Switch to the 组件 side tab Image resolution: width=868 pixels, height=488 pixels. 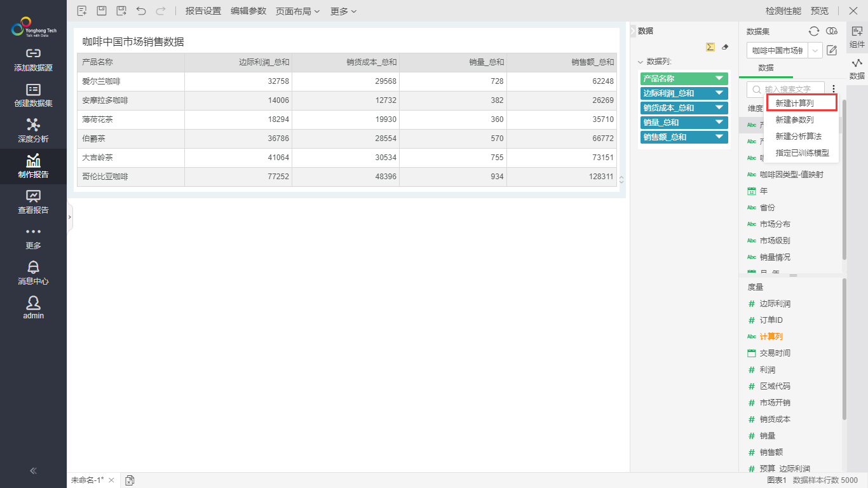[857, 37]
